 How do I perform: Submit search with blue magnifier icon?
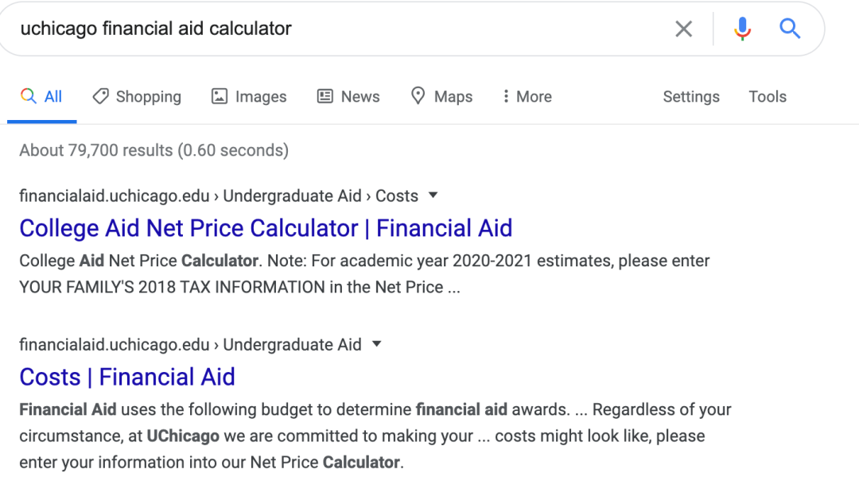point(790,28)
